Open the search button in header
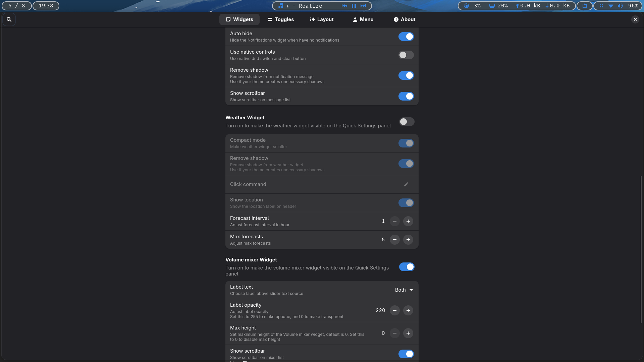Viewport: 644px width, 362px height. pyautogui.click(x=9, y=19)
